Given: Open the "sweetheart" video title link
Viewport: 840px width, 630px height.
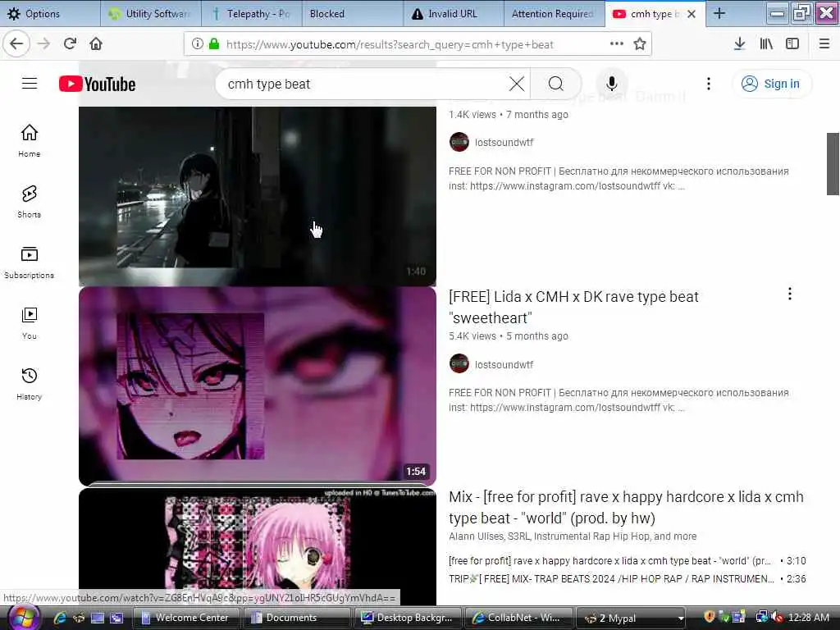Looking at the screenshot, I should point(573,308).
